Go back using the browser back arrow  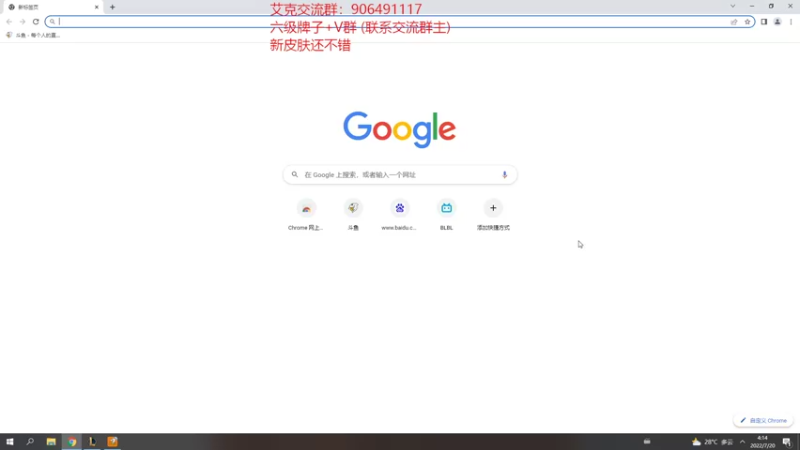point(9,21)
